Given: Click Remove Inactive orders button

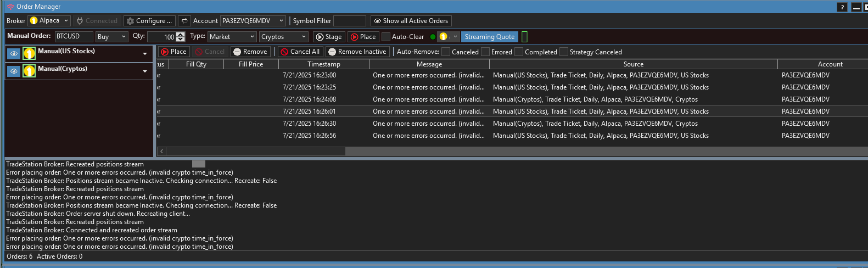Looking at the screenshot, I should point(357,52).
